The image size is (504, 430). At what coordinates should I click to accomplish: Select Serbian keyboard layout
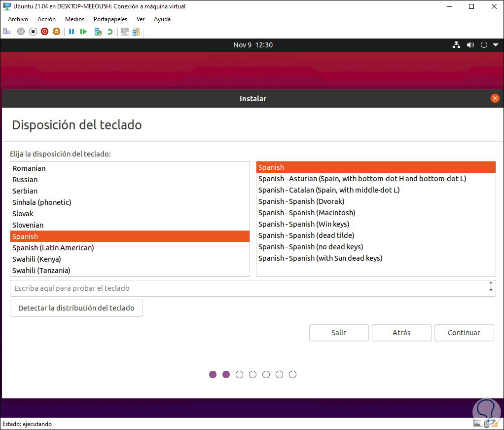pyautogui.click(x=130, y=191)
